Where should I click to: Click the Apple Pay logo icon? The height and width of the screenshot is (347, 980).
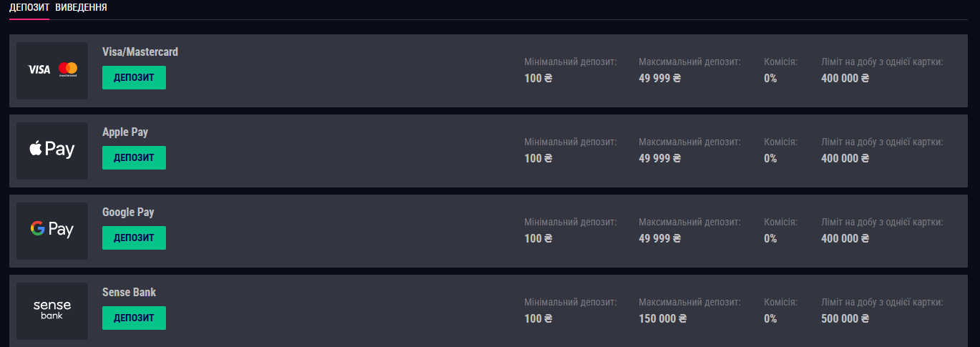(x=52, y=150)
